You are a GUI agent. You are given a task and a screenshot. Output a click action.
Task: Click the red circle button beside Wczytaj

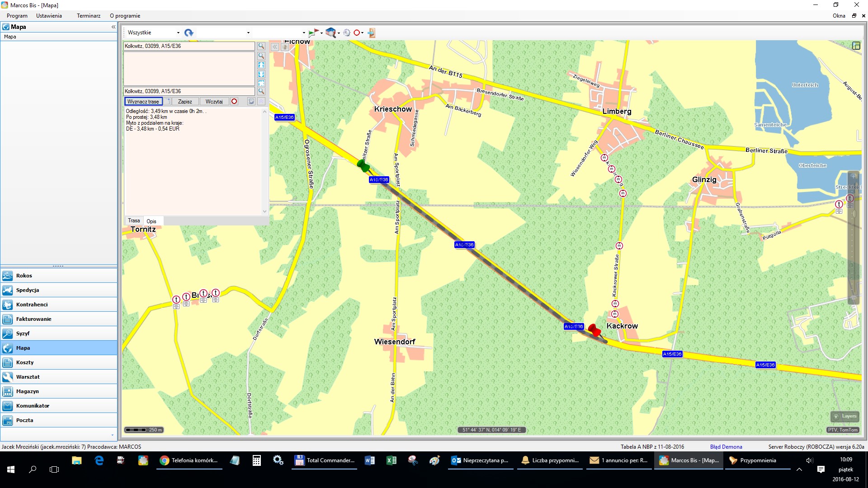(x=234, y=101)
